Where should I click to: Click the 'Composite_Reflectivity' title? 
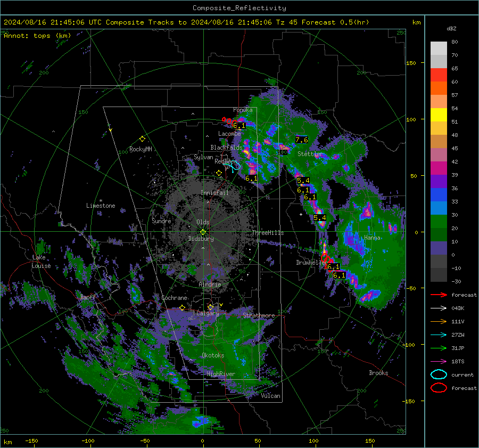(239, 8)
